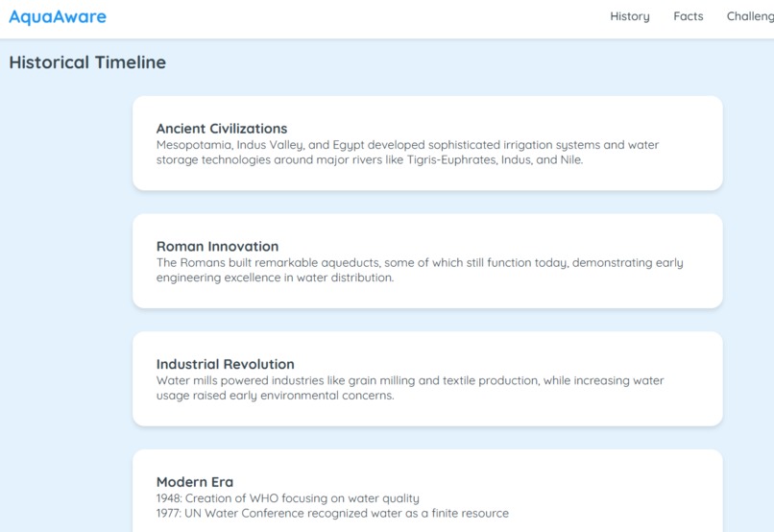
Task: Click the 1948 WHO creation line
Action: (x=288, y=498)
